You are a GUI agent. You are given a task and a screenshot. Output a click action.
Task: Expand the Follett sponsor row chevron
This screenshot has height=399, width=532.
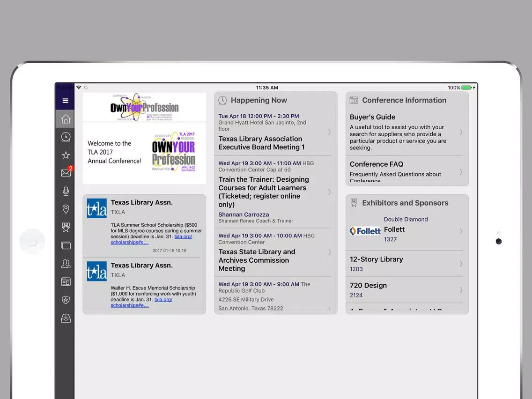pyautogui.click(x=461, y=231)
